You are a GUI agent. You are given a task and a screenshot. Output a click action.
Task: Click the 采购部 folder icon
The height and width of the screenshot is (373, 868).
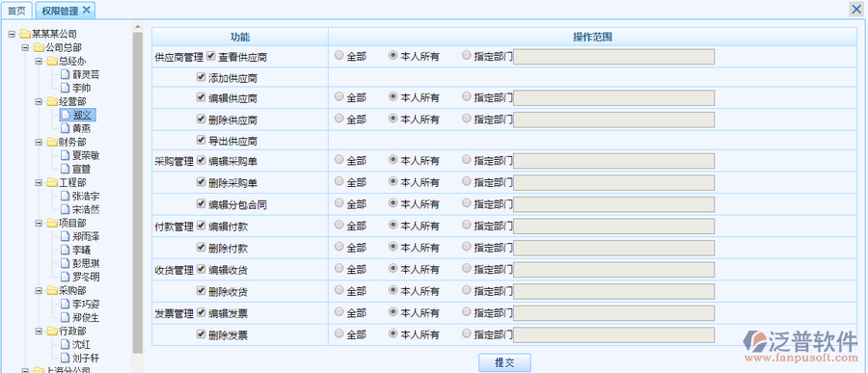(x=52, y=290)
